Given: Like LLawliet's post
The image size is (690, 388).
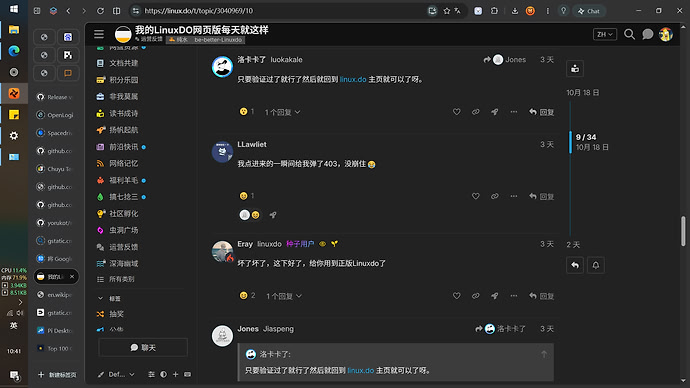Looking at the screenshot, I should pos(476,196).
